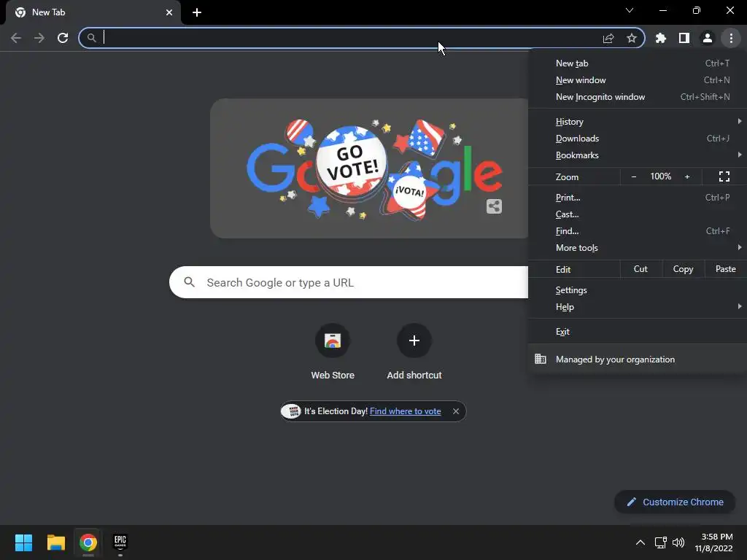Click Managed by your organization
The height and width of the screenshot is (560, 747).
click(638, 359)
